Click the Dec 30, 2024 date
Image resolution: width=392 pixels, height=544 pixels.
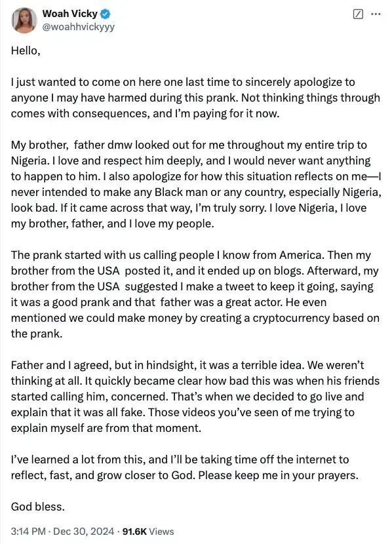pos(84,531)
